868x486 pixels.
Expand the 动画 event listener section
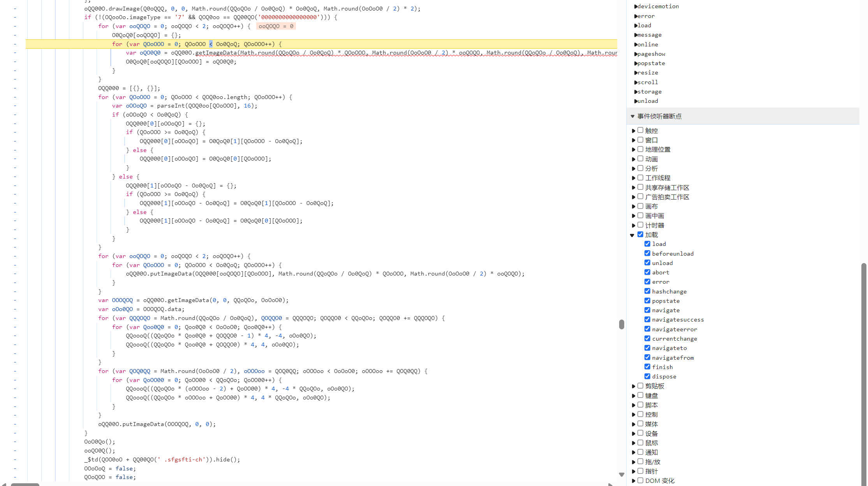[633, 159]
